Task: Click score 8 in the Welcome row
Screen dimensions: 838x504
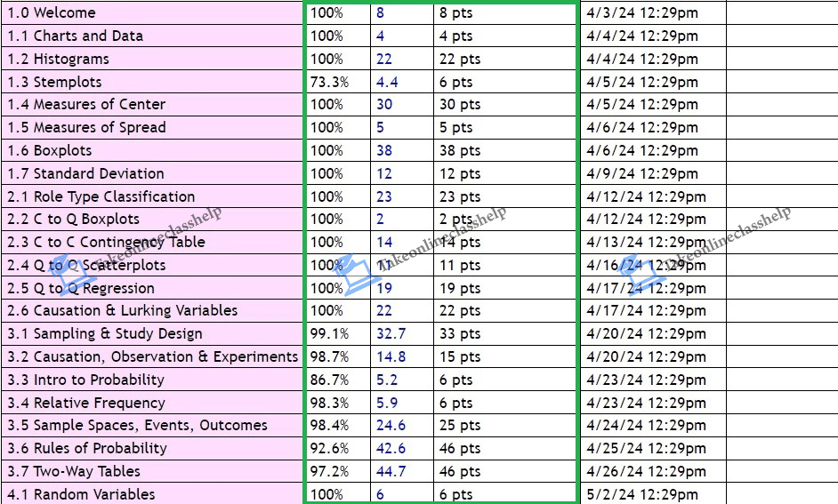Action: 381,13
